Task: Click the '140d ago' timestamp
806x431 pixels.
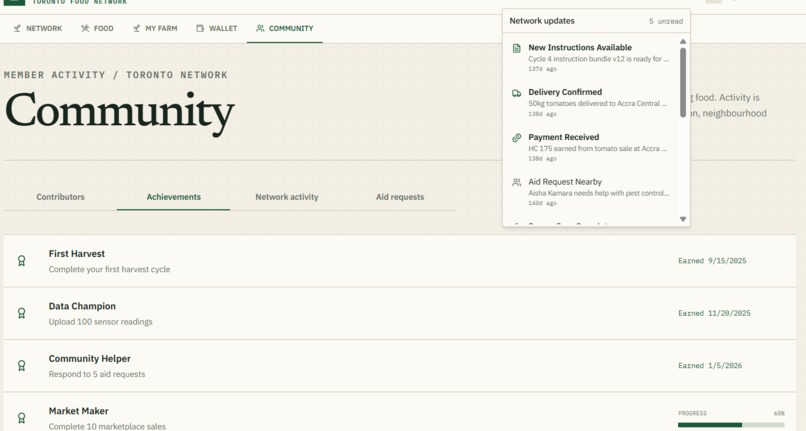Action: (x=542, y=204)
